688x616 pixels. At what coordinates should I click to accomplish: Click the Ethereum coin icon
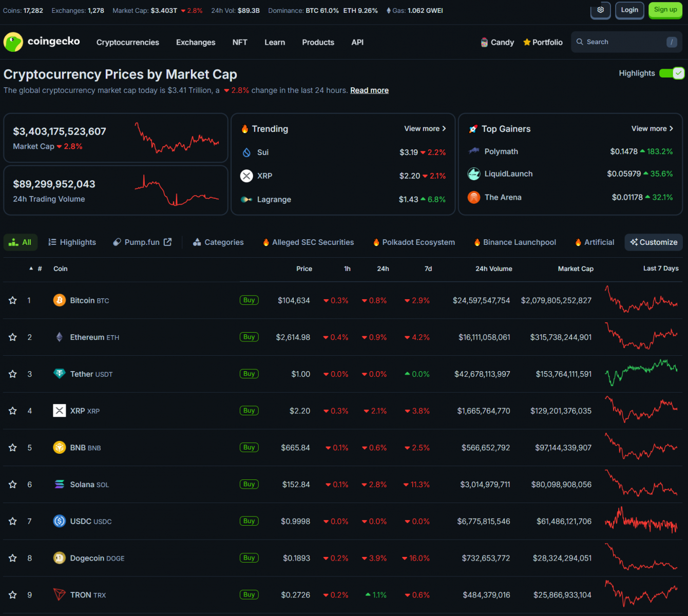(x=60, y=337)
